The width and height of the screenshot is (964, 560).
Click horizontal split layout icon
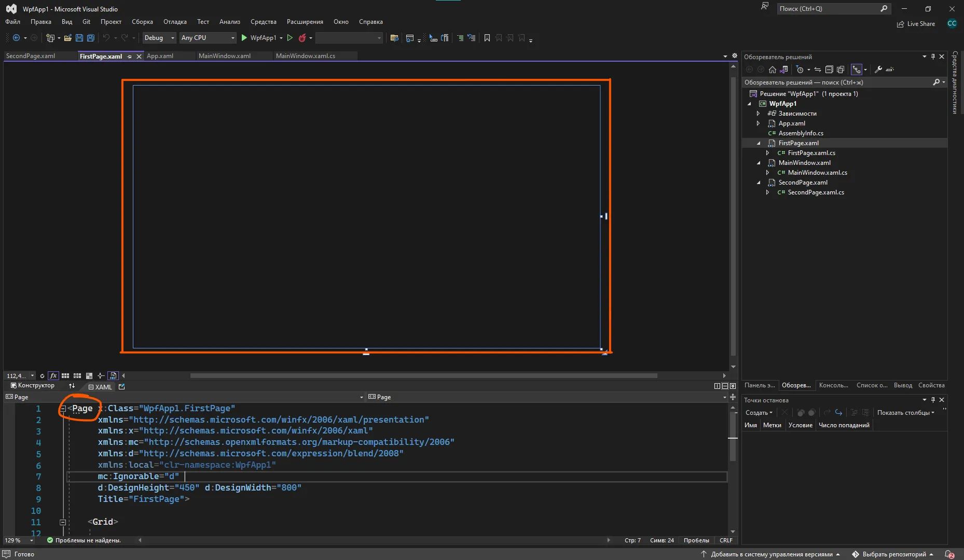click(x=725, y=386)
